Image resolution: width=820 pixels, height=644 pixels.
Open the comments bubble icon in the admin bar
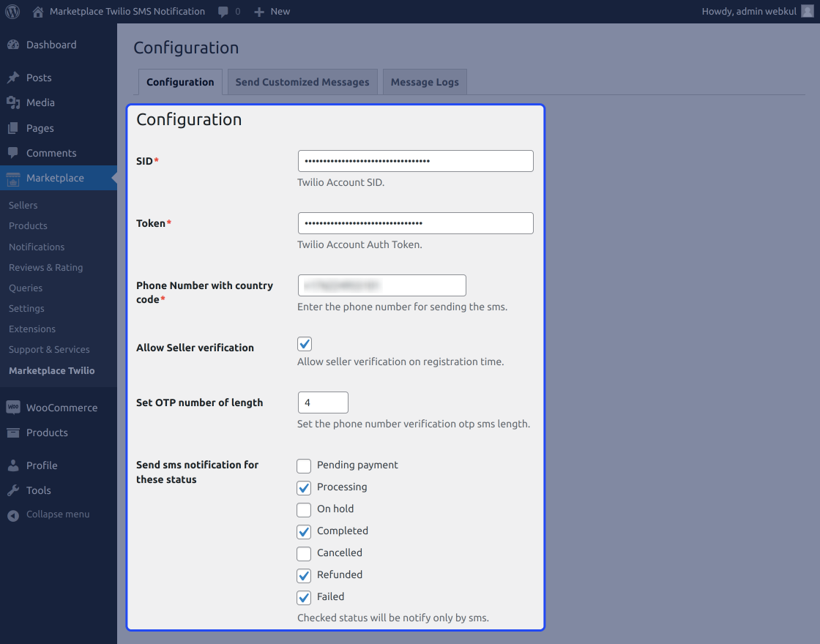(x=223, y=12)
